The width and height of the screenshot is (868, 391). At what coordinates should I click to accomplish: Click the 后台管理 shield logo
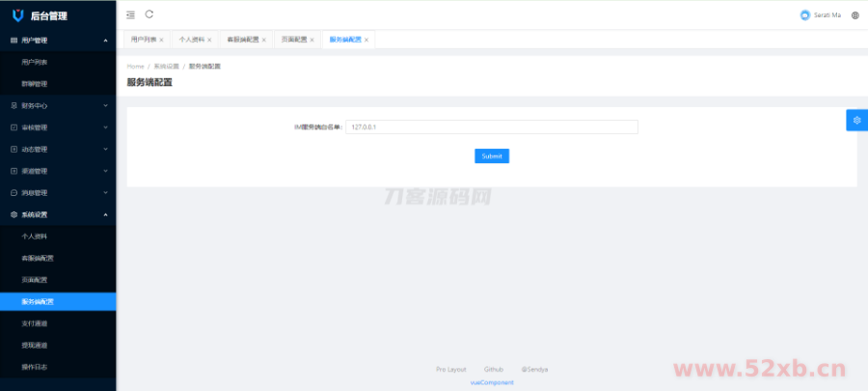[x=17, y=15]
